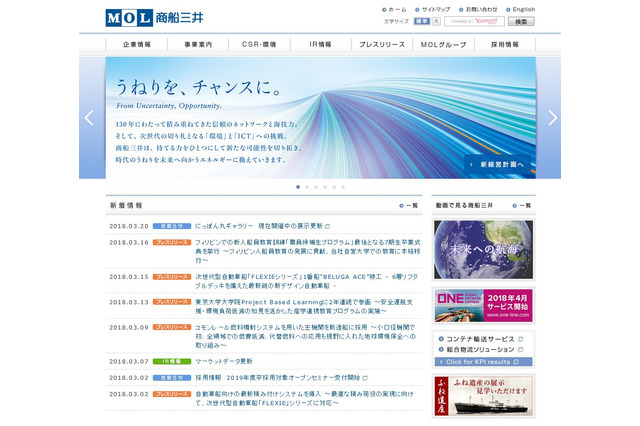This screenshot has width=640, height=426.
Task: Open the 事業案内 menu
Action: point(198,44)
